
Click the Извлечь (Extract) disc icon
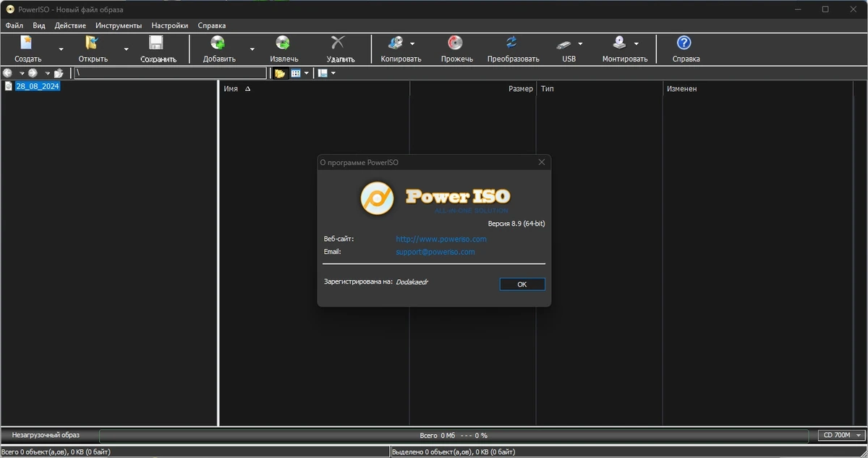click(x=284, y=43)
